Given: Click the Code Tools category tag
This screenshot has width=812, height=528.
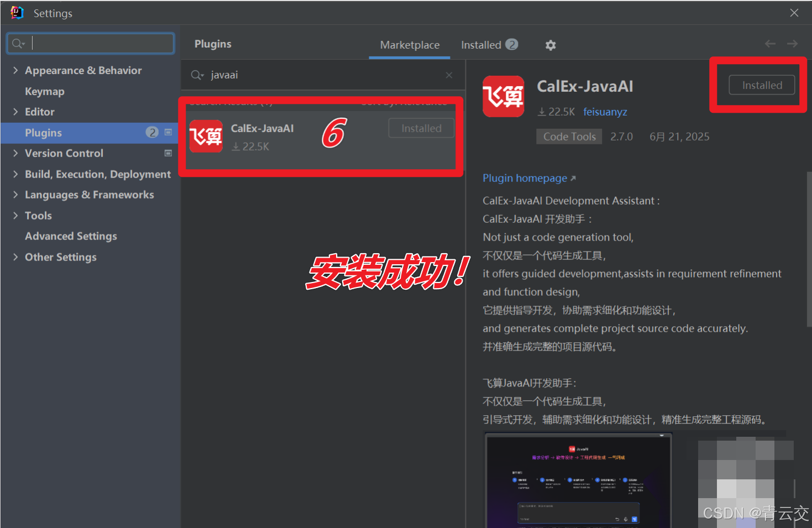Looking at the screenshot, I should coord(569,137).
